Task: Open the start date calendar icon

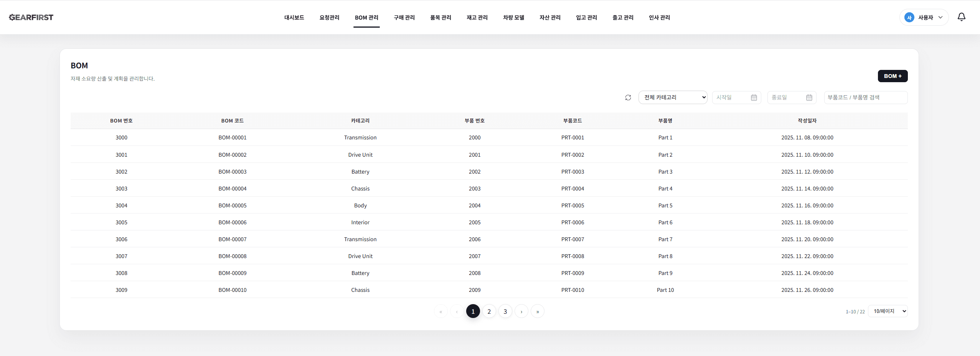Action: coord(754,98)
